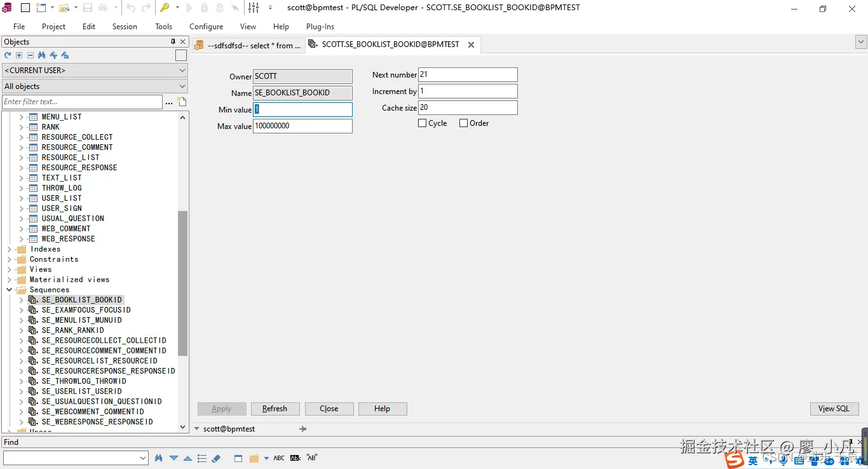The width and height of the screenshot is (868, 469).
Task: Click the binoculars Find icon in Objects toolbar
Action: (x=41, y=55)
